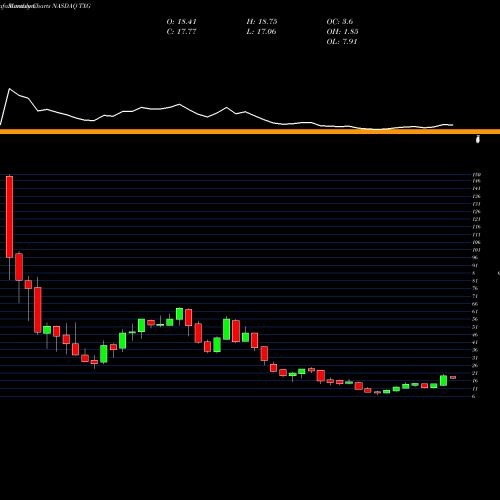Click the last small red candlestick
This screenshot has width=500, height=500.
tap(453, 377)
